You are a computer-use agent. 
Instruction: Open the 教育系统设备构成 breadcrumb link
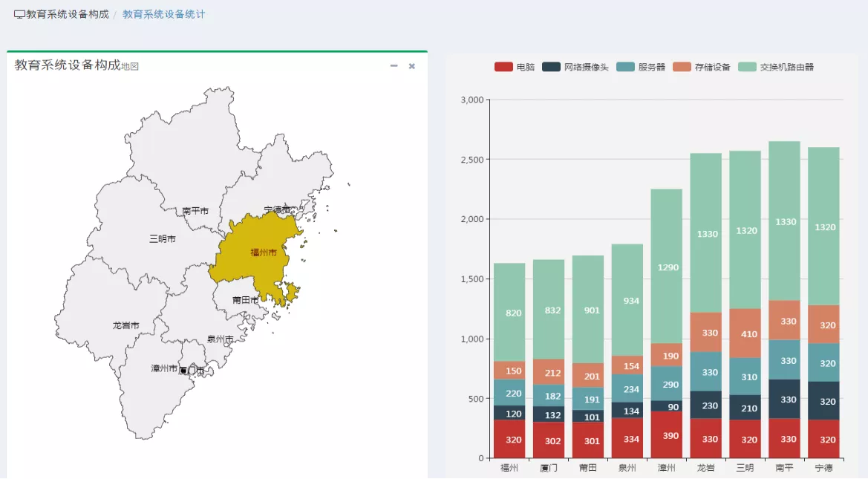pyautogui.click(x=68, y=14)
